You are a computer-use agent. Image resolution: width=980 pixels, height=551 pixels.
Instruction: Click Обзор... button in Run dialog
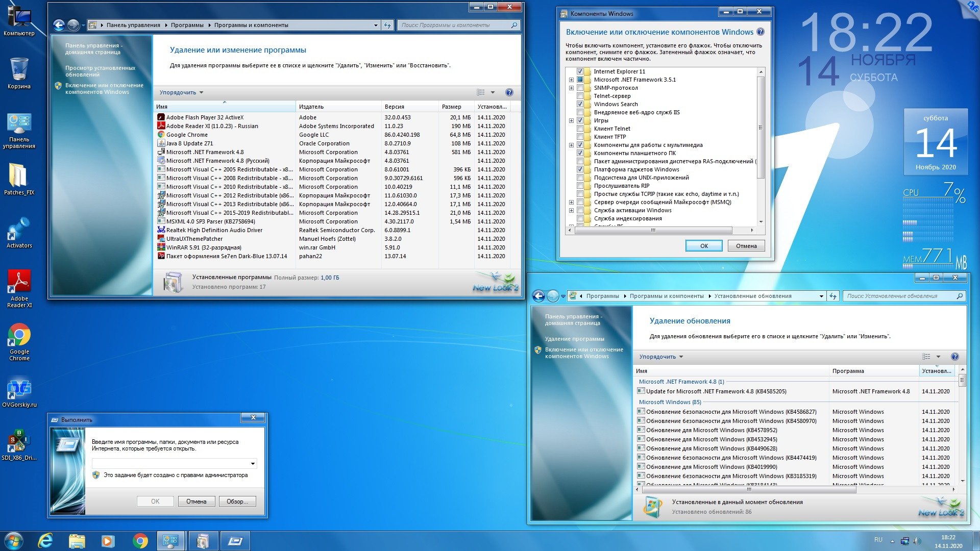click(237, 502)
